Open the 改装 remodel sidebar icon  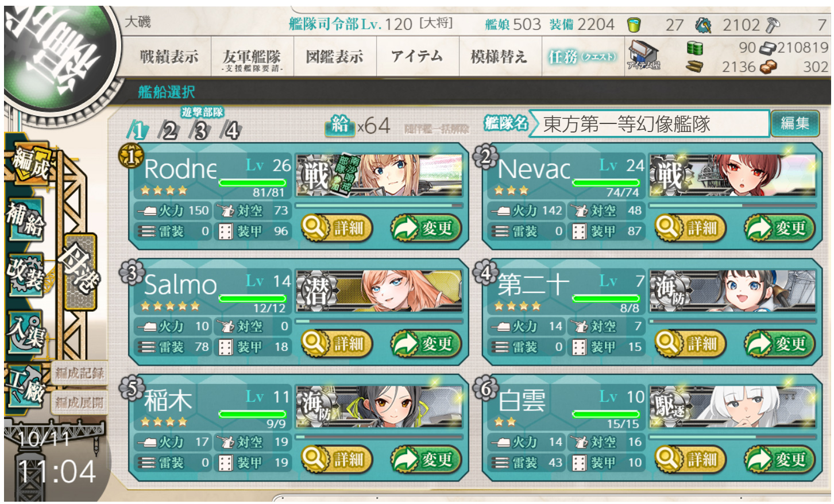26,273
